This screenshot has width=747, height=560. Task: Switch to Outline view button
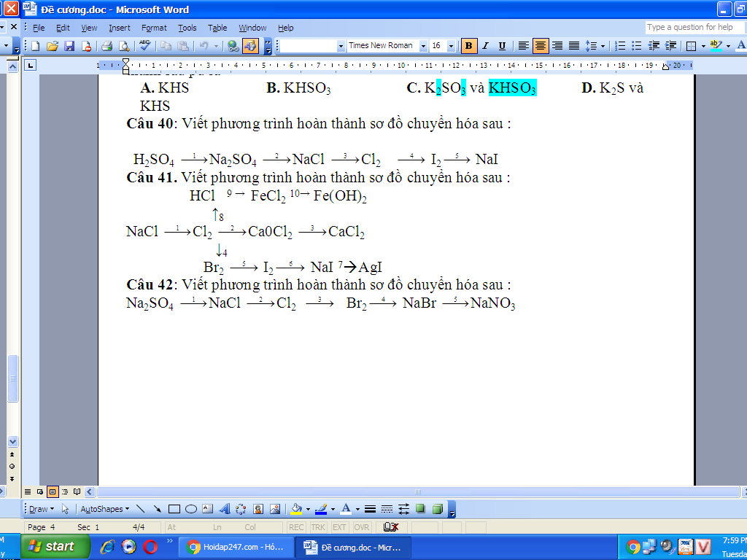(65, 491)
